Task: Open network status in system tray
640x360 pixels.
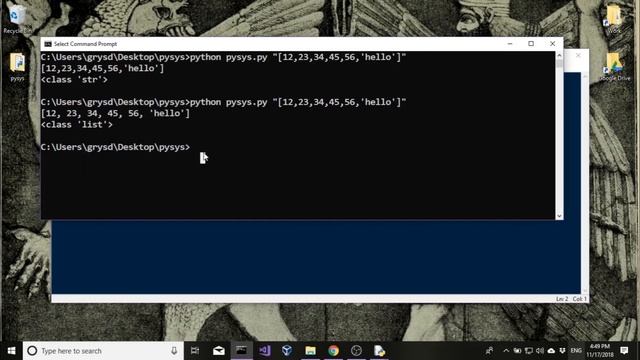Action: click(529, 351)
